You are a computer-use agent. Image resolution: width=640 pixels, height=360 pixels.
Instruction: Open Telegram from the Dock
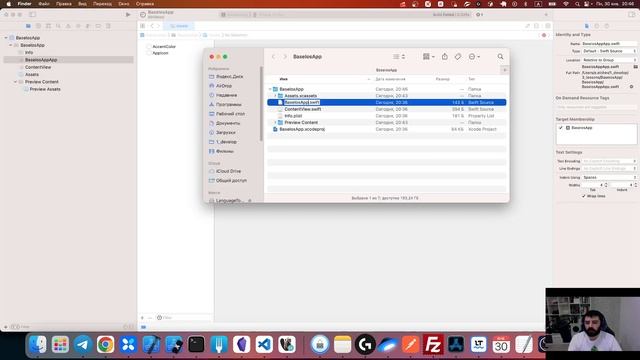tap(83, 344)
